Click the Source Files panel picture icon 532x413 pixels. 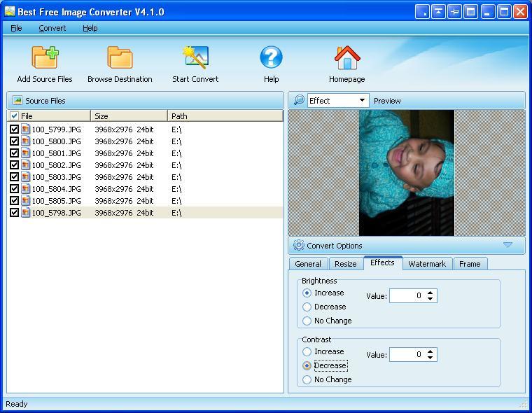pos(17,100)
